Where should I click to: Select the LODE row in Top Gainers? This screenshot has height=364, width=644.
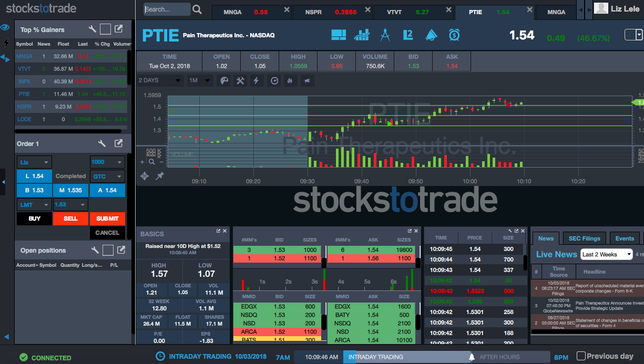click(x=71, y=119)
